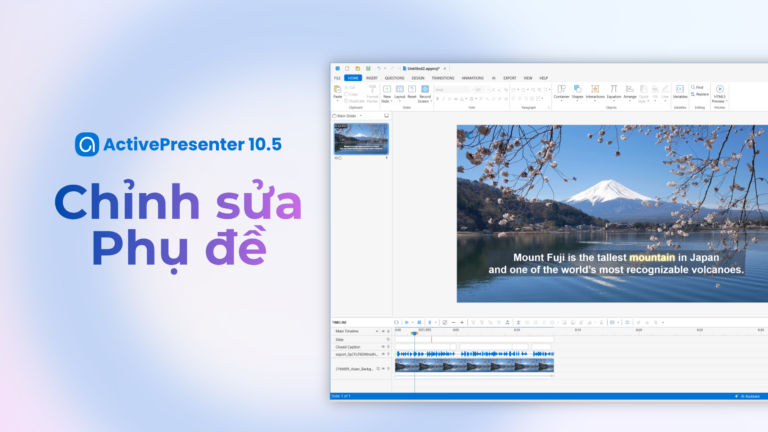The width and height of the screenshot is (768, 432).
Task: Start Record Screen from the ribbon
Action: click(425, 93)
